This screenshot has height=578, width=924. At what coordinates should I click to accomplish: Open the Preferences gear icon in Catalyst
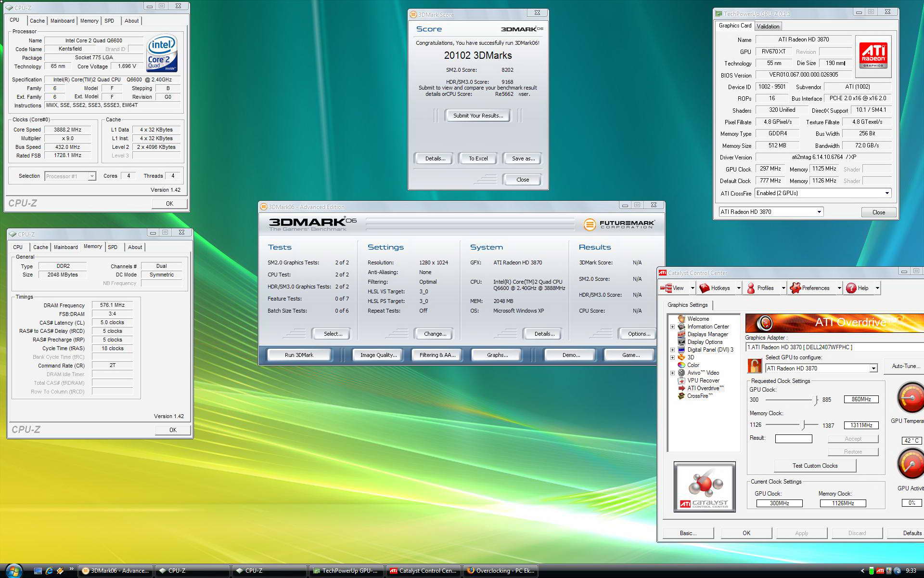pos(795,288)
